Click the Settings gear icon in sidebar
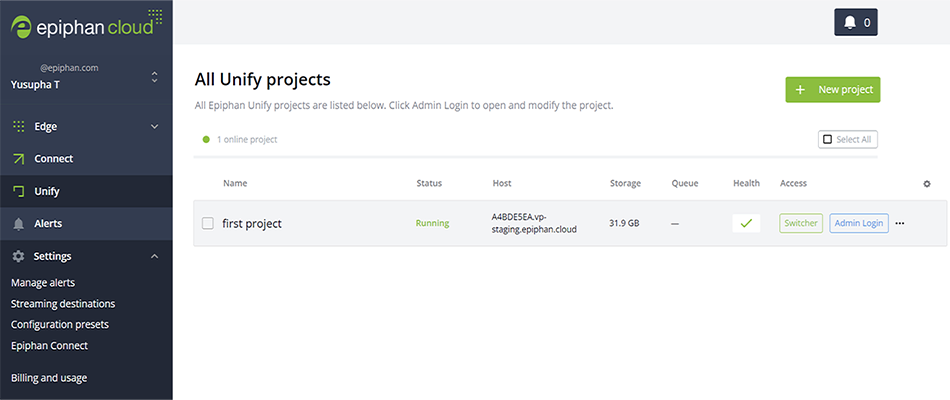 coord(19,256)
